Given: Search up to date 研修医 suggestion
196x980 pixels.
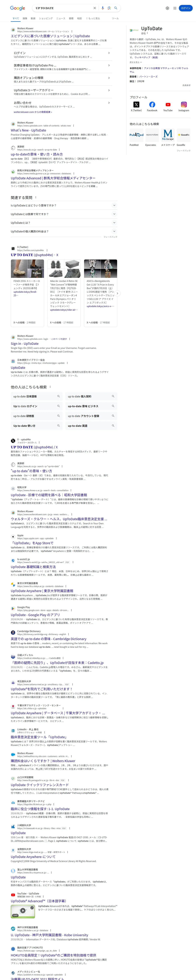Looking at the screenshot, I should [37, 416].
